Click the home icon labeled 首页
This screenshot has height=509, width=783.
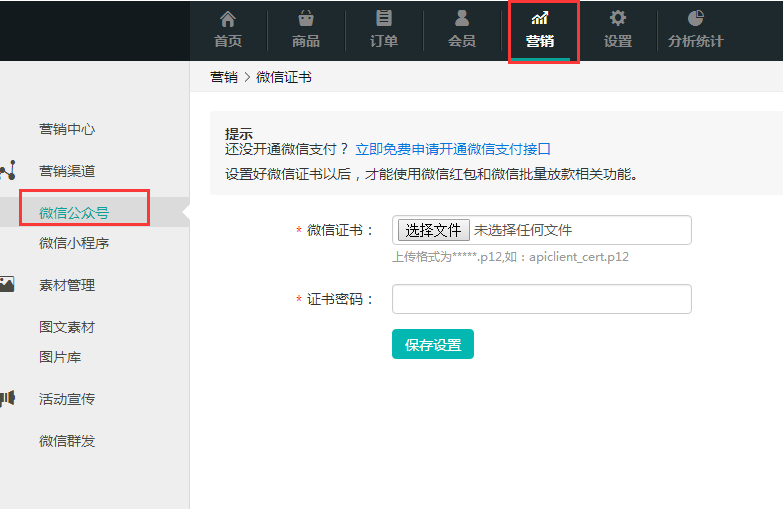228,19
